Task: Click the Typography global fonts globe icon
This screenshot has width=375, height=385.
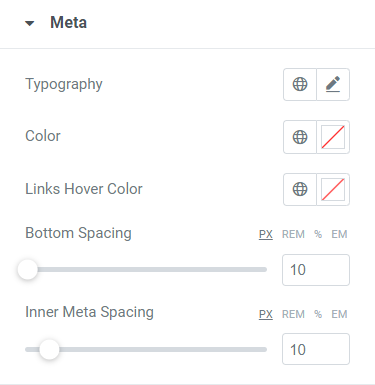Action: (x=300, y=84)
